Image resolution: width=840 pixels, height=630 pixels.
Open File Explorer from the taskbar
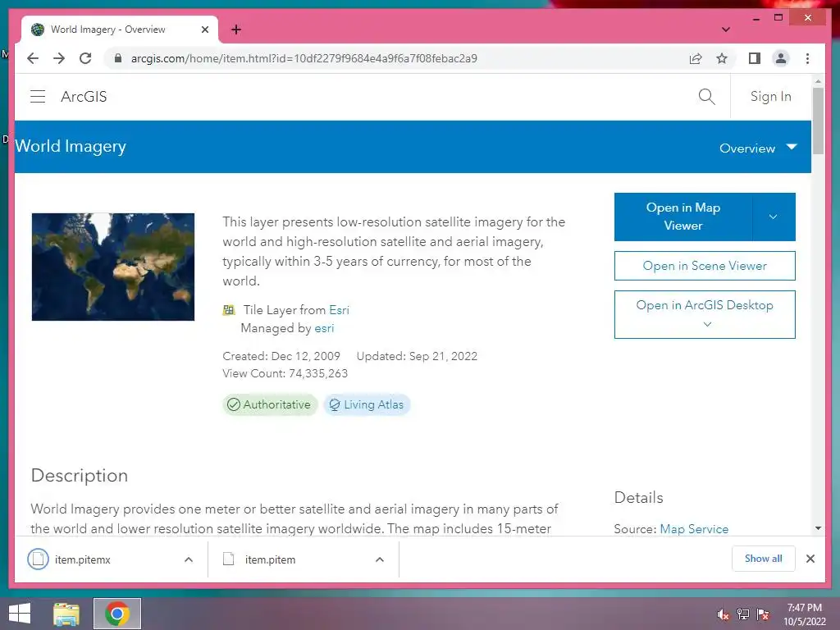tap(66, 614)
